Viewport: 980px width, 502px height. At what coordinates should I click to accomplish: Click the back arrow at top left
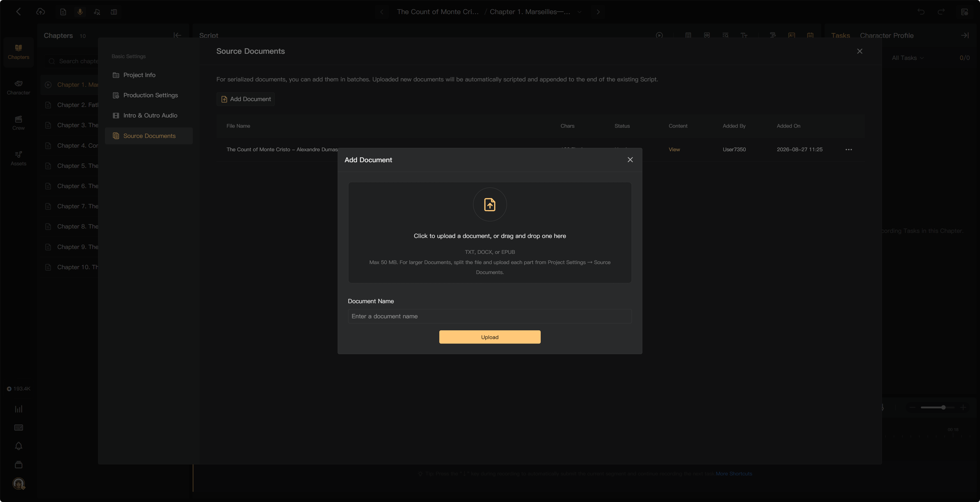coord(18,12)
